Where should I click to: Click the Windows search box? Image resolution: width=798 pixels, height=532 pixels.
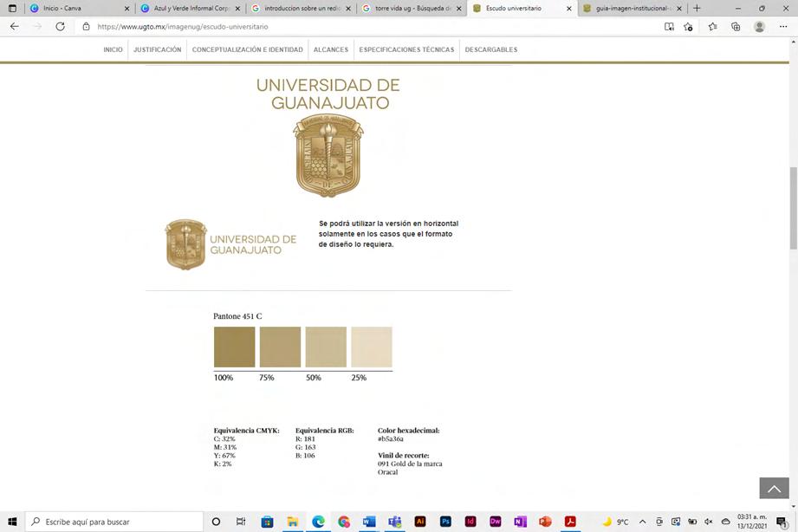(114, 522)
